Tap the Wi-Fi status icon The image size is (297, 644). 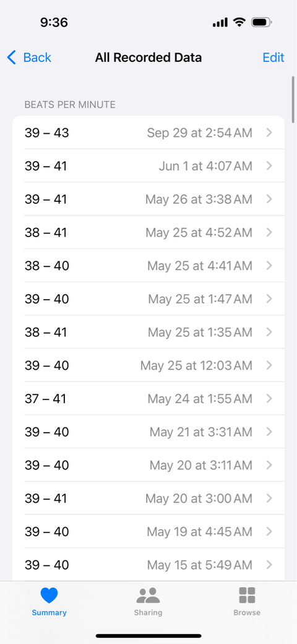[239, 22]
